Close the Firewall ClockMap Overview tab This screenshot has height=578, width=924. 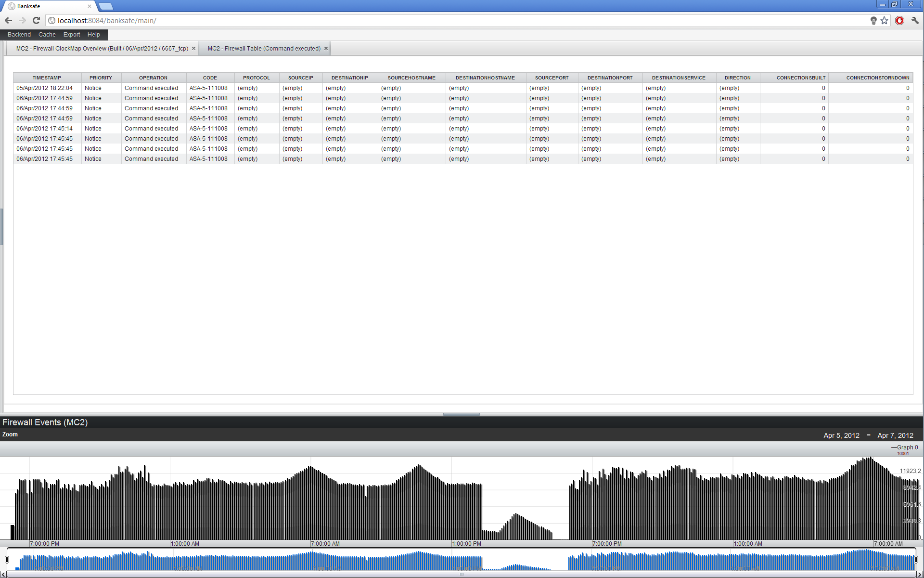(193, 49)
